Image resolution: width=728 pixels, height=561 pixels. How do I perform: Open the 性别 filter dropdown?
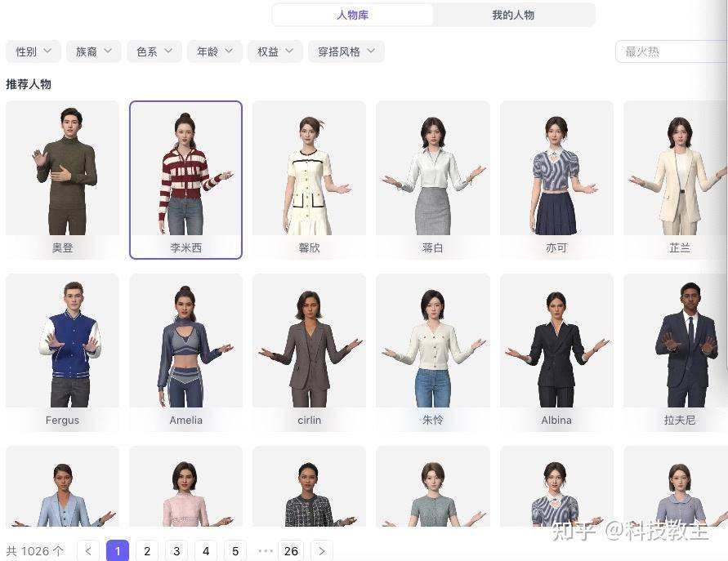33,51
